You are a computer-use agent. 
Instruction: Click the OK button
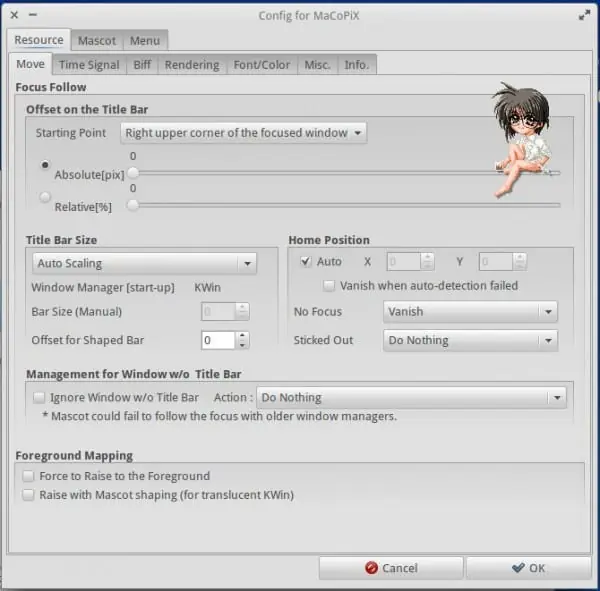click(x=528, y=568)
